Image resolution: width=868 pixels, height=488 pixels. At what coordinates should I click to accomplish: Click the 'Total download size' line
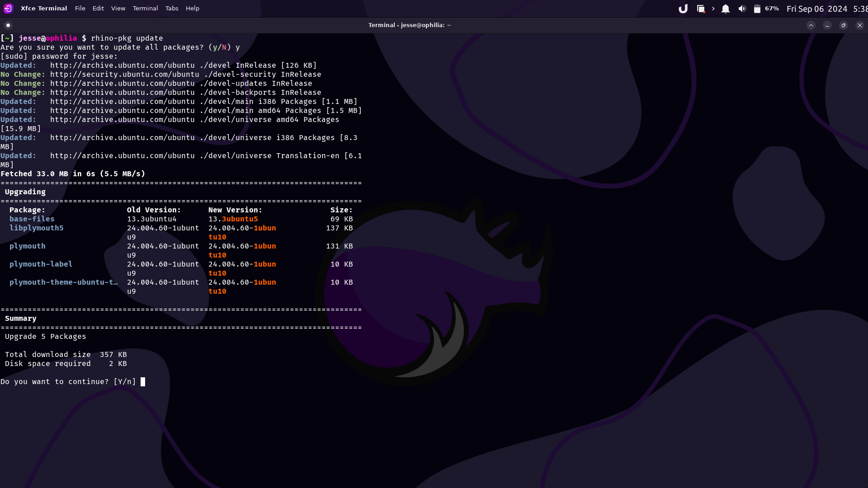point(66,354)
